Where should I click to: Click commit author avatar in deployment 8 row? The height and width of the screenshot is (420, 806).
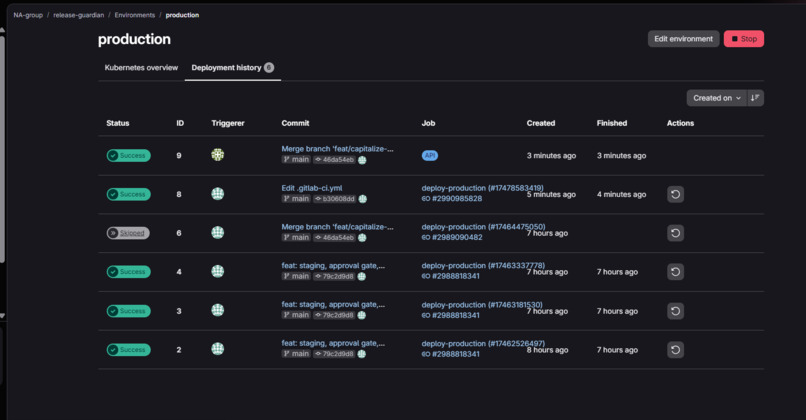tap(362, 199)
